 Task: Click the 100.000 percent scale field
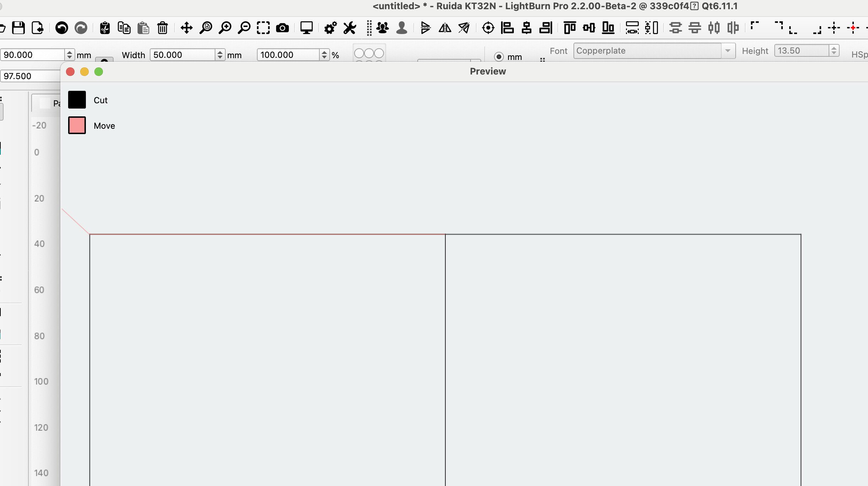[289, 55]
